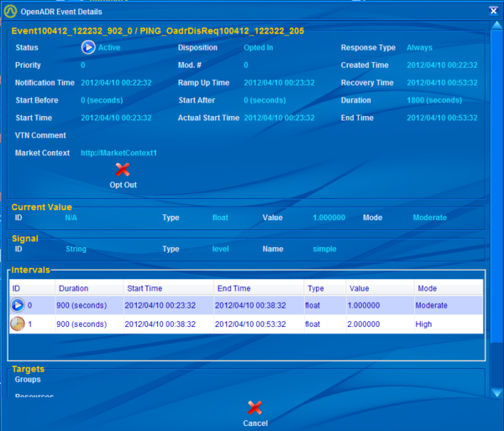Click the play icon in interval row 0

click(18, 305)
